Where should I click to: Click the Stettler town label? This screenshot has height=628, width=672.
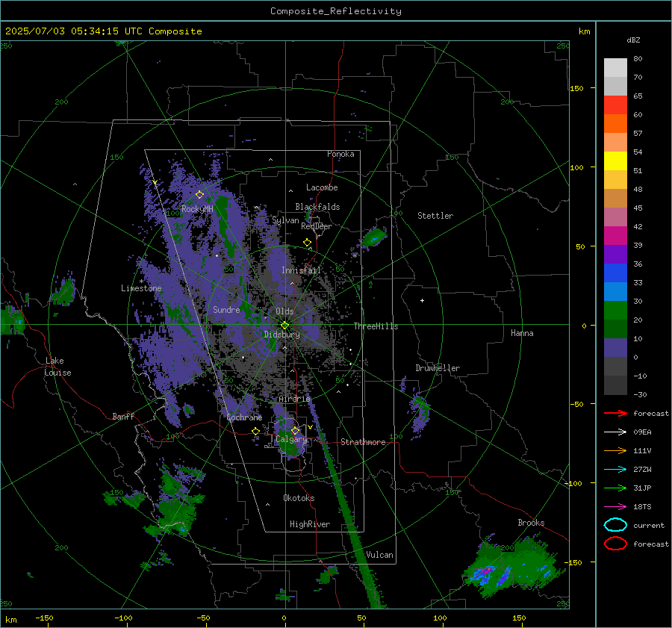(x=435, y=216)
